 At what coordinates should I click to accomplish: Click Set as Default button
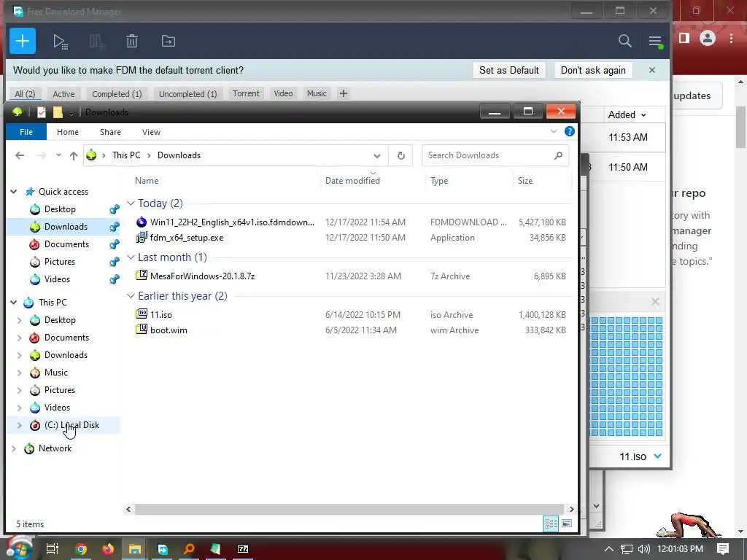pyautogui.click(x=508, y=70)
